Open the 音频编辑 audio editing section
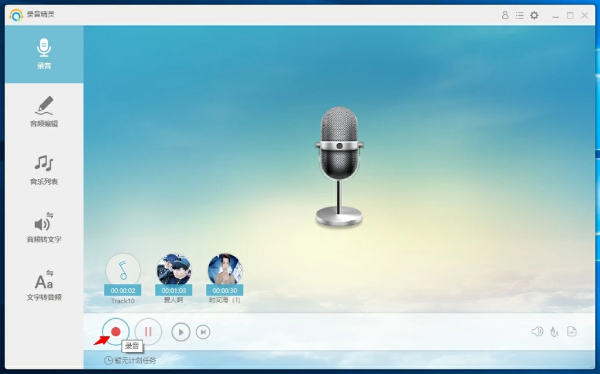 (x=44, y=112)
